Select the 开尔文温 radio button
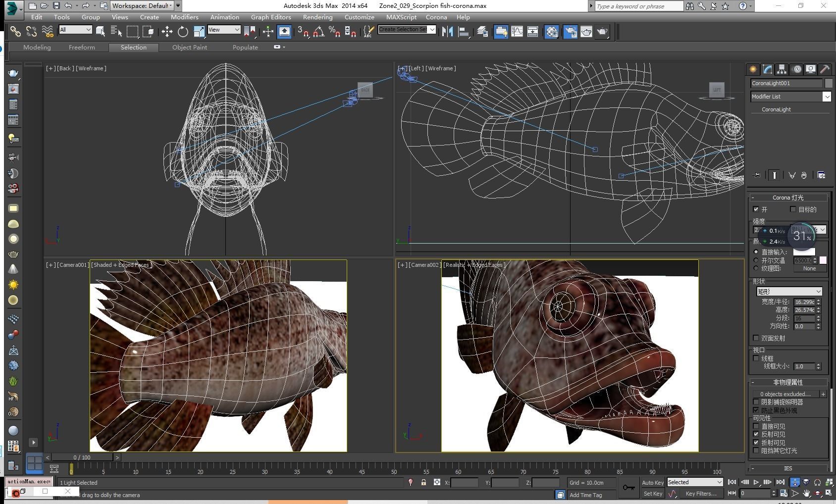This screenshot has height=504, width=836. tap(756, 260)
